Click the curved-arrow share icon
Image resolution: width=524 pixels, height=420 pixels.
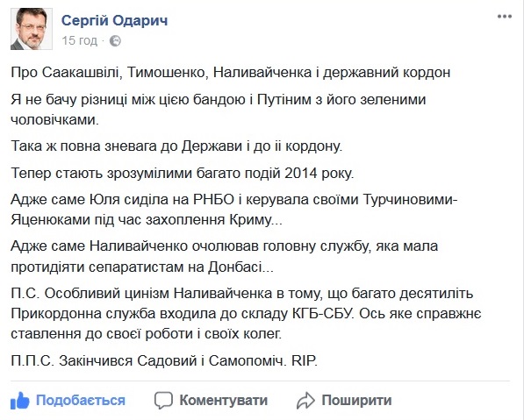pyautogui.click(x=305, y=401)
